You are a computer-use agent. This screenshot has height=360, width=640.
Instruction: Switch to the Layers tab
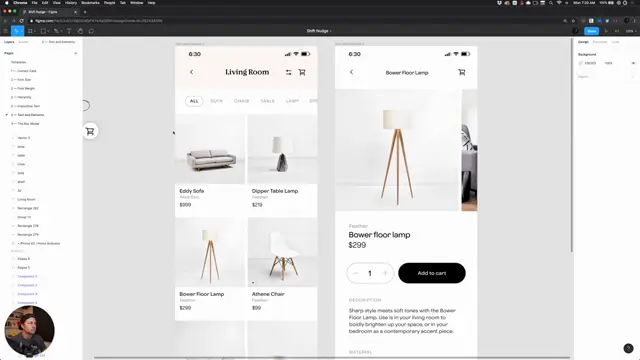tap(9, 42)
